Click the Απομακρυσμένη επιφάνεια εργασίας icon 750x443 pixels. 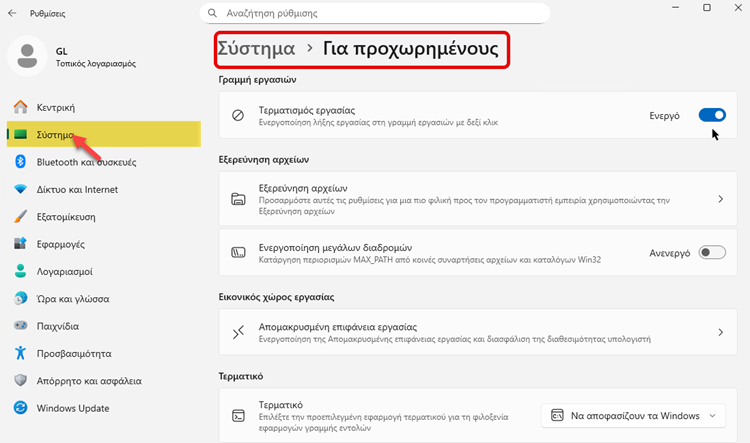[238, 332]
